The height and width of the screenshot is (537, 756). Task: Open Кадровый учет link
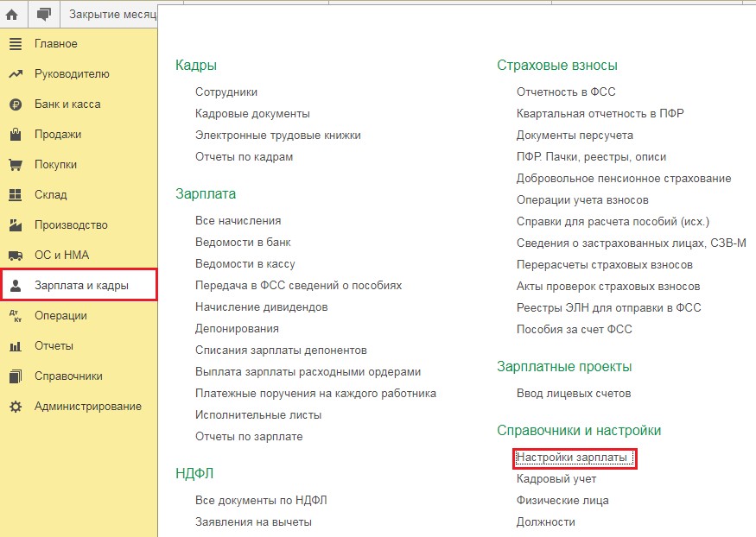[556, 479]
